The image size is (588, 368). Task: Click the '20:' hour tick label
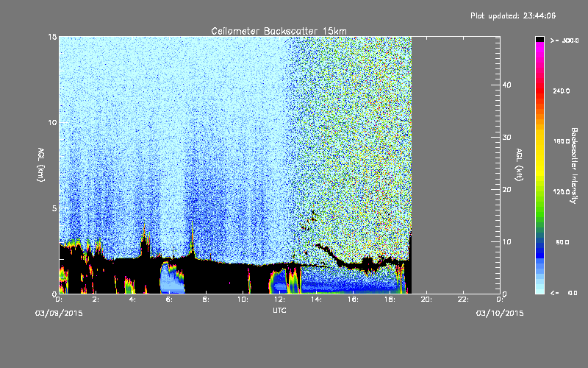point(426,300)
